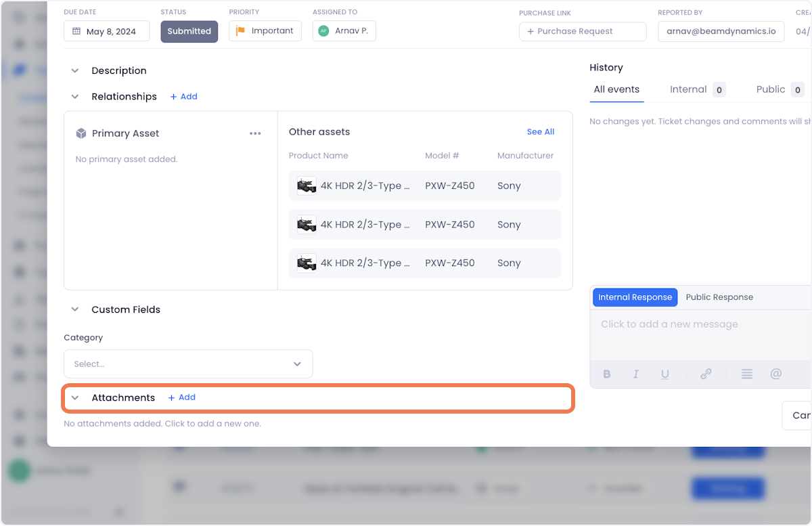Apply italic formatting in message editor
This screenshot has height=526, width=812.
[636, 374]
